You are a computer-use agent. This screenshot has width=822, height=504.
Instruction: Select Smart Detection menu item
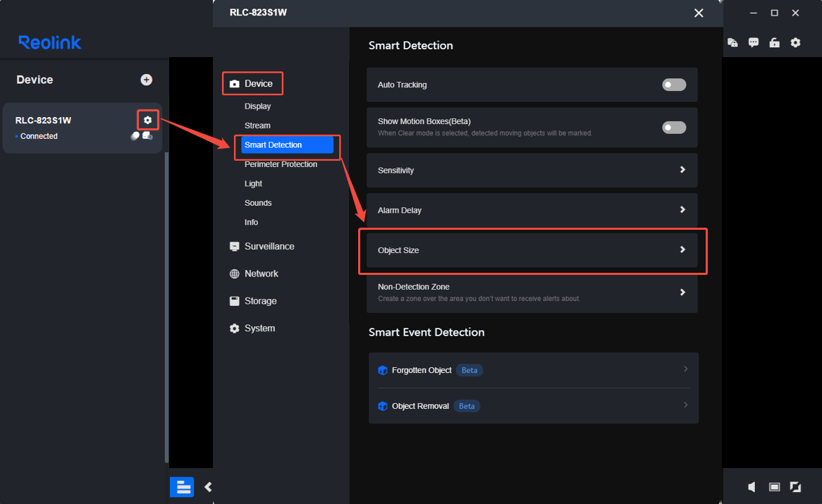(x=287, y=145)
